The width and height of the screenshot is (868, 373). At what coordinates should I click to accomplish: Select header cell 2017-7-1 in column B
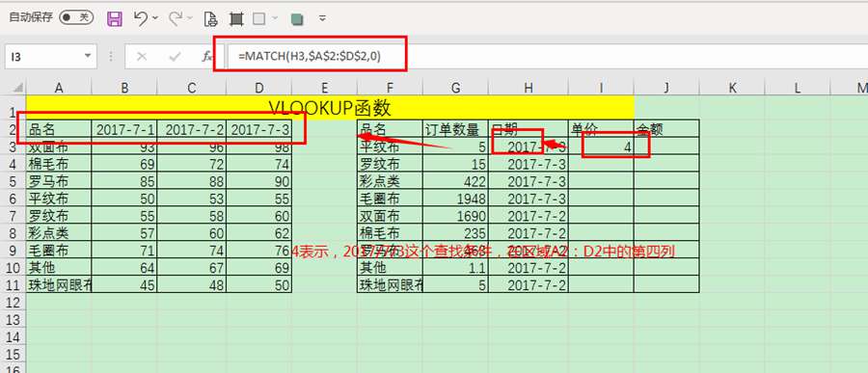point(124,129)
